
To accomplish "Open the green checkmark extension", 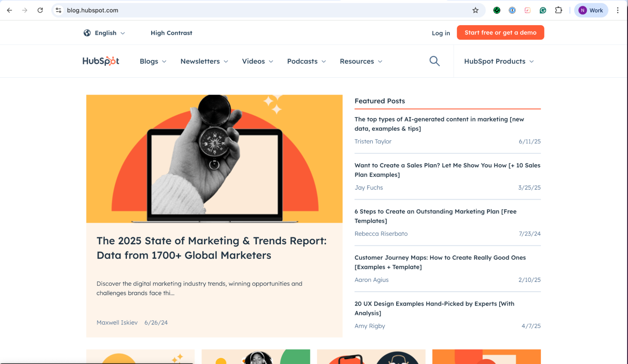I will tap(497, 10).
